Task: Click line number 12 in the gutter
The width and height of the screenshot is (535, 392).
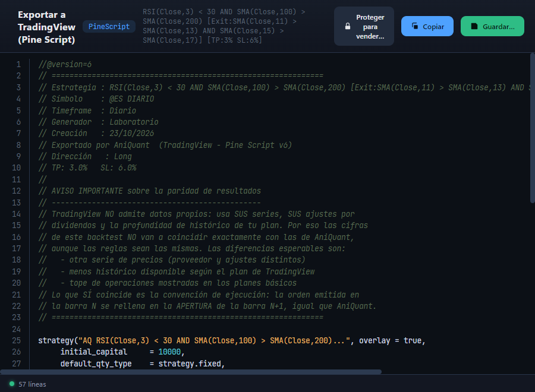Action: pyautogui.click(x=17, y=191)
